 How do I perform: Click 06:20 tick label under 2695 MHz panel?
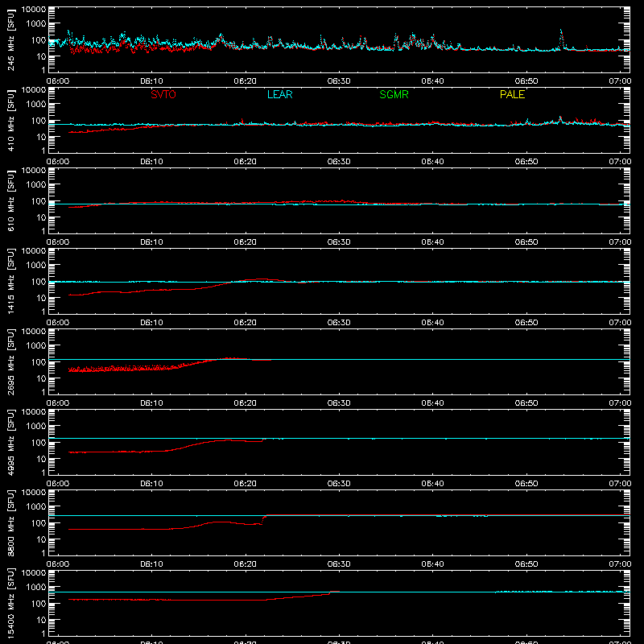coord(246,403)
